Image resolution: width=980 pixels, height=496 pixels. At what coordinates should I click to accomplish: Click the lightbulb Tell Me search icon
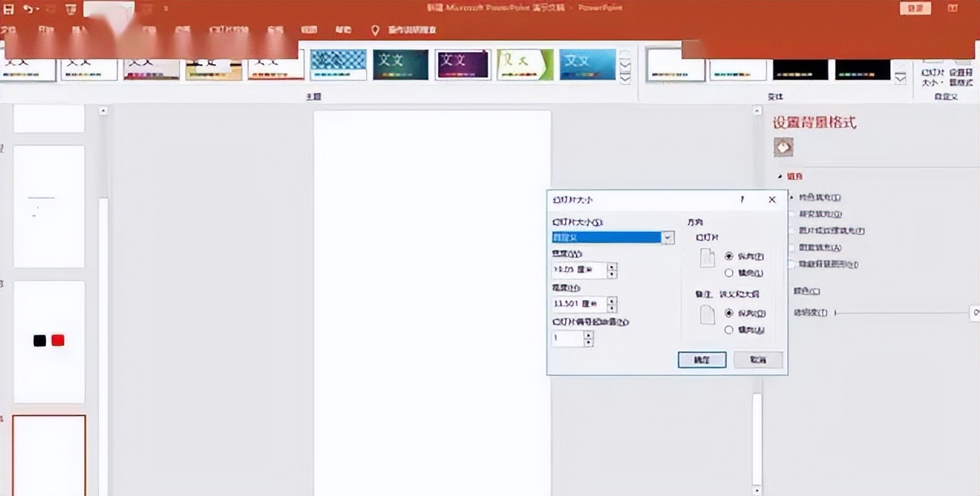[x=374, y=30]
